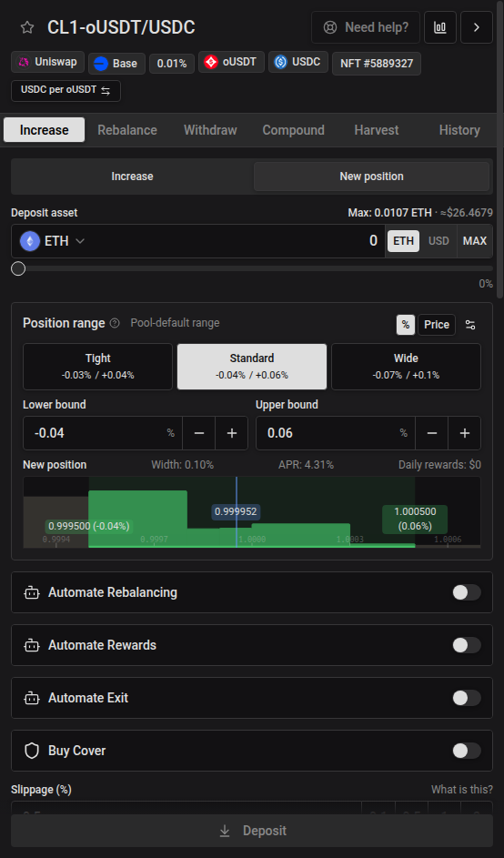This screenshot has height=858, width=504.
Task: Click the Automate Rebalancing robot icon
Action: (x=32, y=592)
